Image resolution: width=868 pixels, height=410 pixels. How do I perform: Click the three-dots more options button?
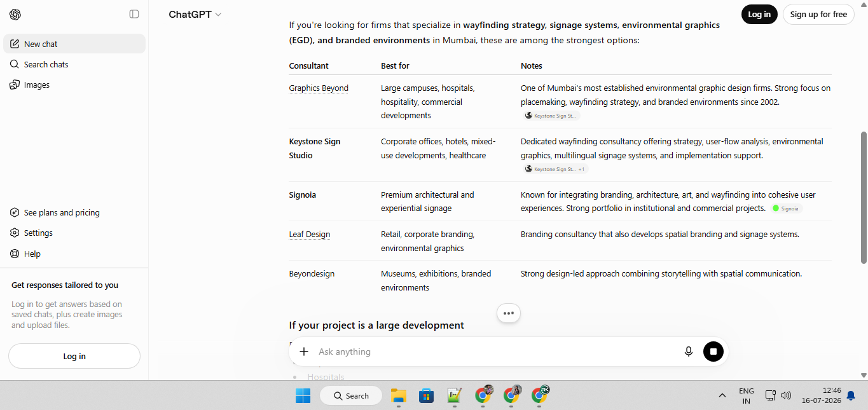[x=508, y=313]
